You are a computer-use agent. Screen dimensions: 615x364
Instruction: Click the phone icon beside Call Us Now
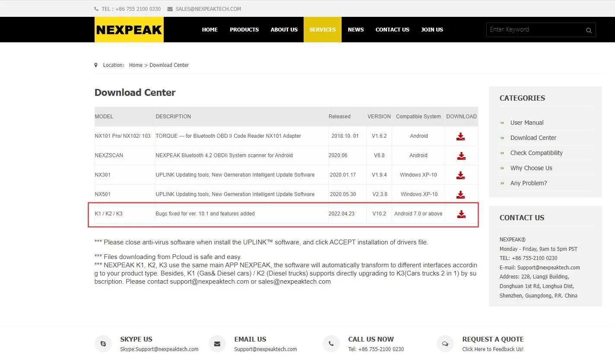(331, 344)
